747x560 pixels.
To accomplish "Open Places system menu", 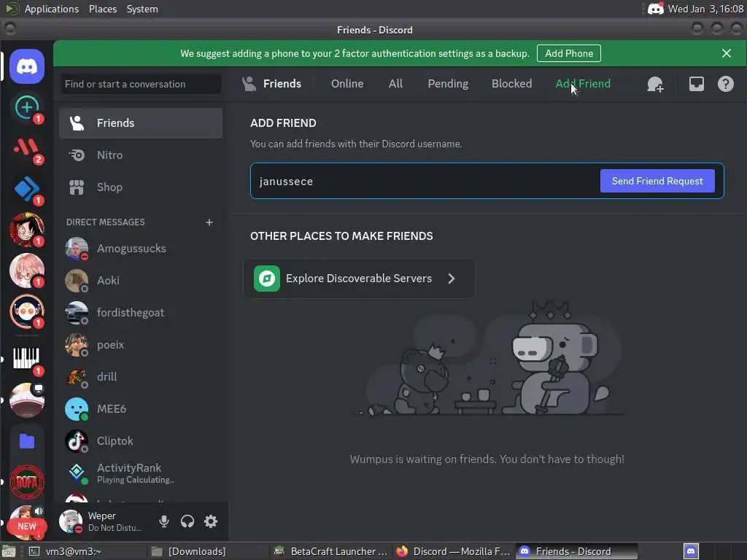I will [x=102, y=9].
